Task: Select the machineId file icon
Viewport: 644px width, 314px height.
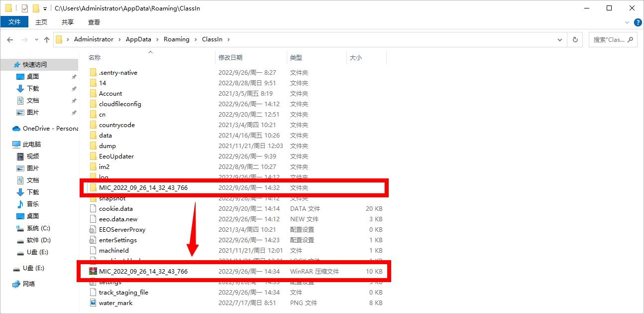Action: (x=93, y=250)
